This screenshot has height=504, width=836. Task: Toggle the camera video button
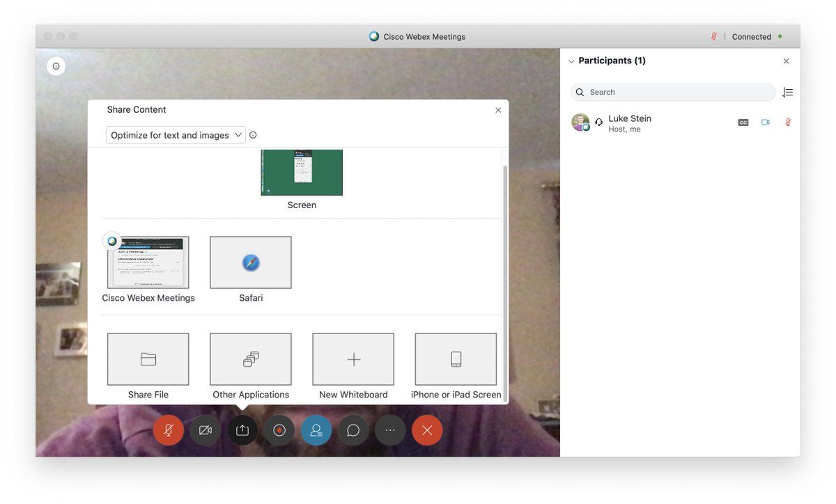pyautogui.click(x=206, y=430)
